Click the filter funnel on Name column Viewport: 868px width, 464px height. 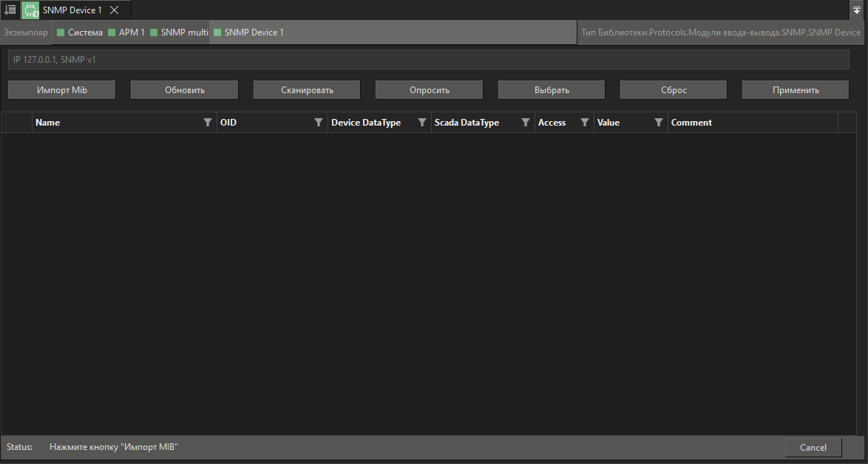click(x=208, y=122)
